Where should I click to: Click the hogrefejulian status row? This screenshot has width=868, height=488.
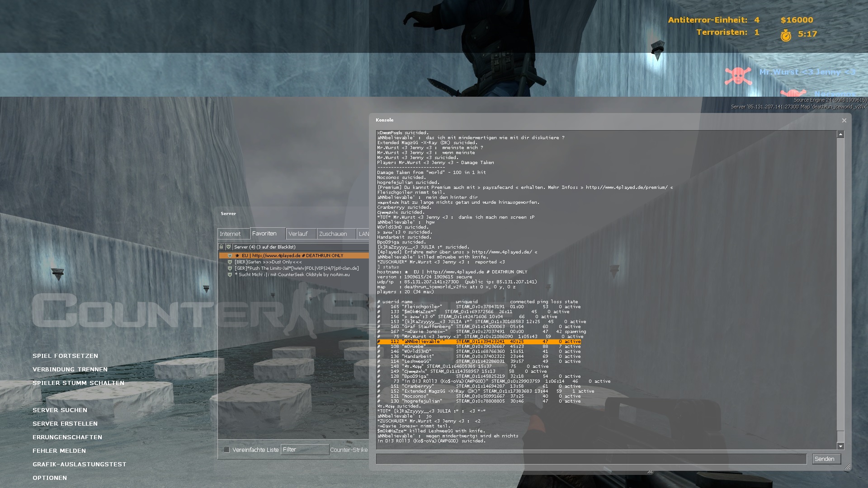pos(479,401)
